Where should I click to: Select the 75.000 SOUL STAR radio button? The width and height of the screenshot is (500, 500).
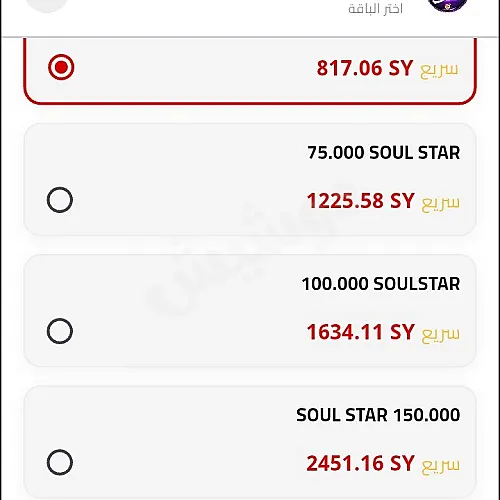tap(60, 200)
